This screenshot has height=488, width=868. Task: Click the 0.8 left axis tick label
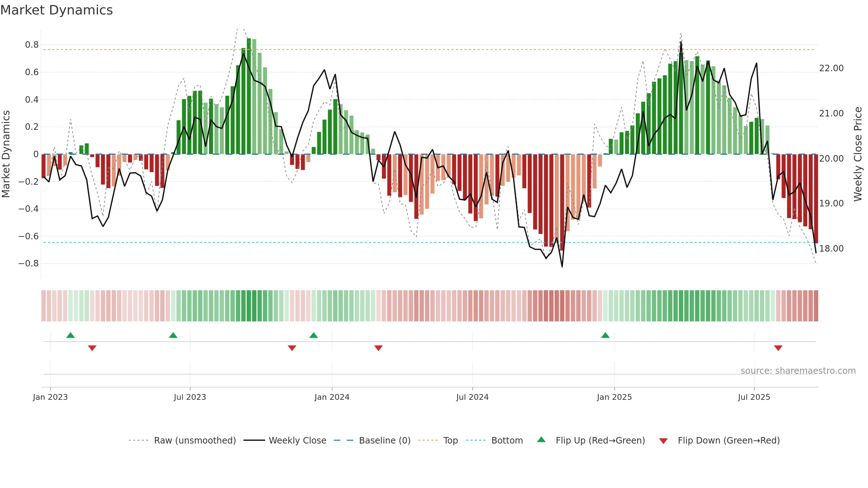point(32,45)
